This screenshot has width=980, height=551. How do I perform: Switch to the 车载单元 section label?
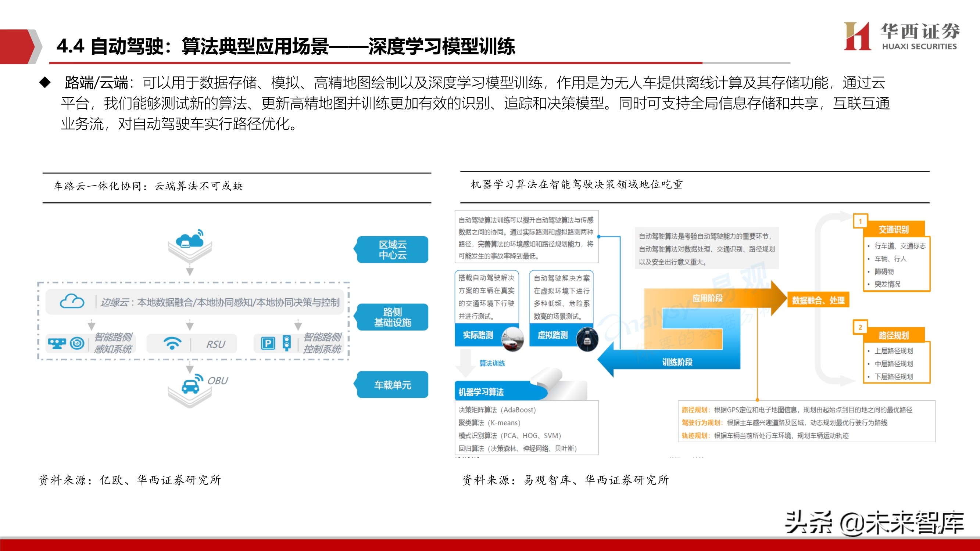[394, 385]
